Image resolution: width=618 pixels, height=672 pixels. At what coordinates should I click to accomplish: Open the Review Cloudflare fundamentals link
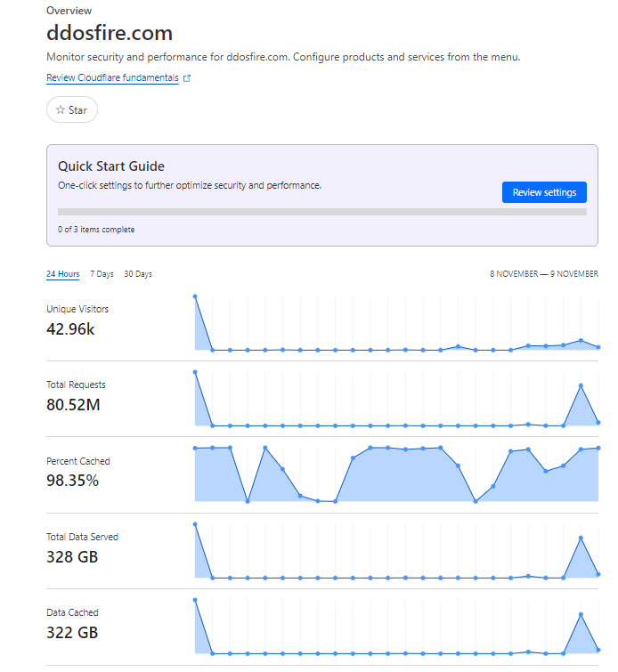click(112, 77)
